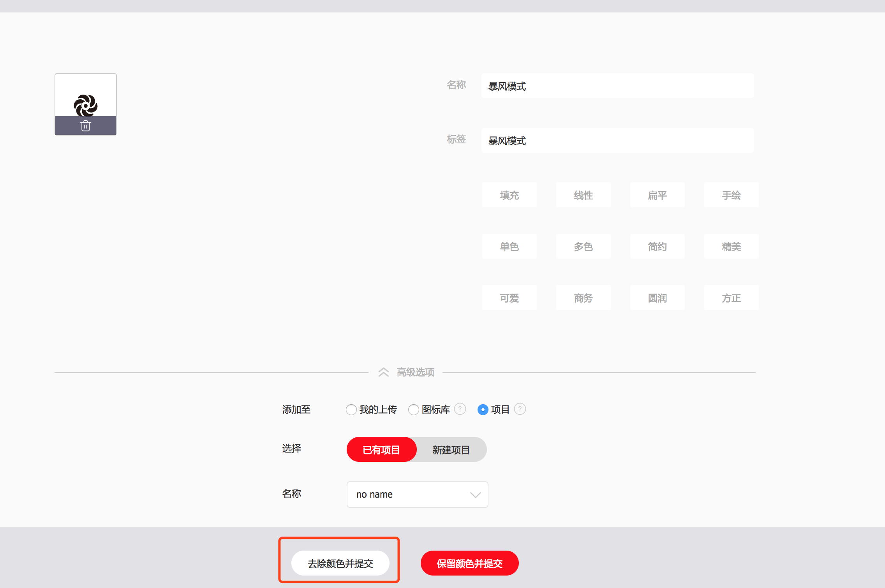Screen dimensions: 885x588
Task: Pick the 多色 tag
Action: click(583, 246)
